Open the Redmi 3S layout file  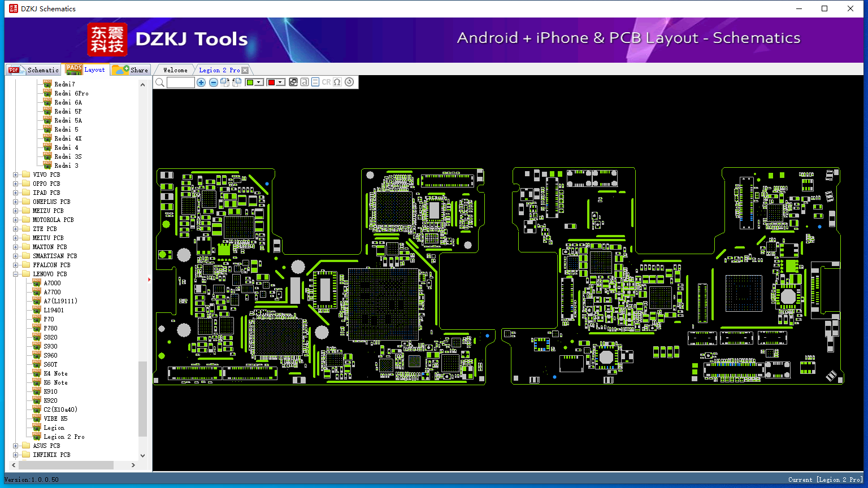[x=68, y=156]
